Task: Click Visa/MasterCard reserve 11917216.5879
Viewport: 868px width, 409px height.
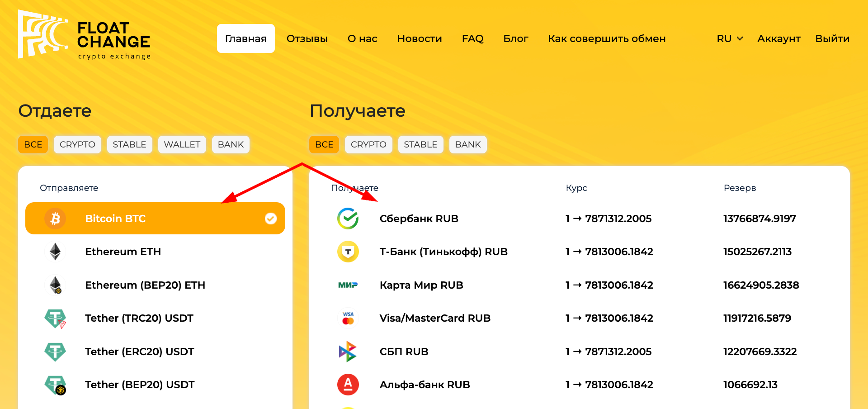Action: pyautogui.click(x=757, y=318)
